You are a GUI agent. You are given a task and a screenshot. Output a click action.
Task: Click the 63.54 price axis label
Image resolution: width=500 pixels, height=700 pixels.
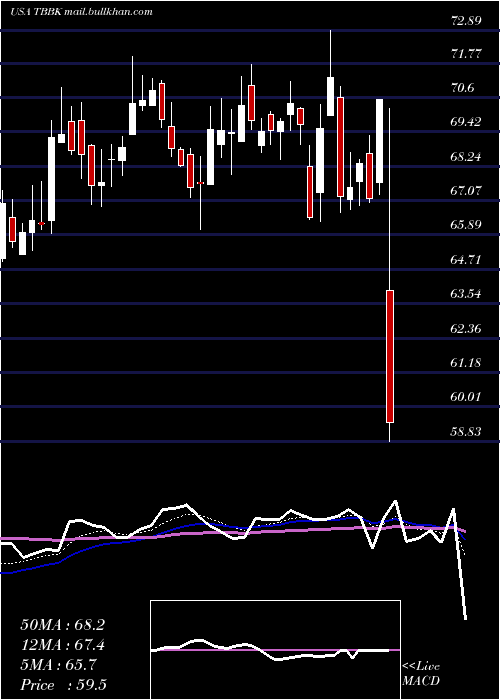(466, 294)
